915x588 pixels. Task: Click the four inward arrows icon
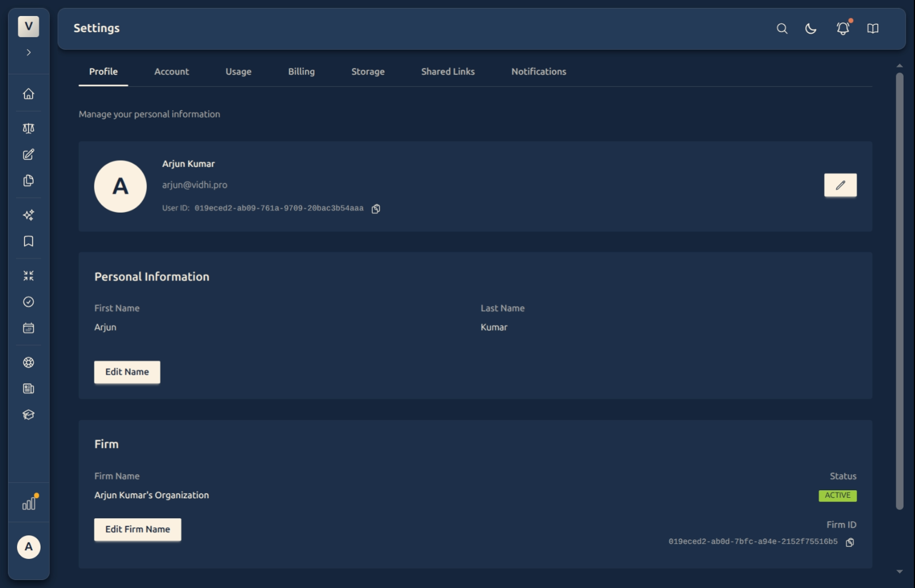click(x=29, y=276)
